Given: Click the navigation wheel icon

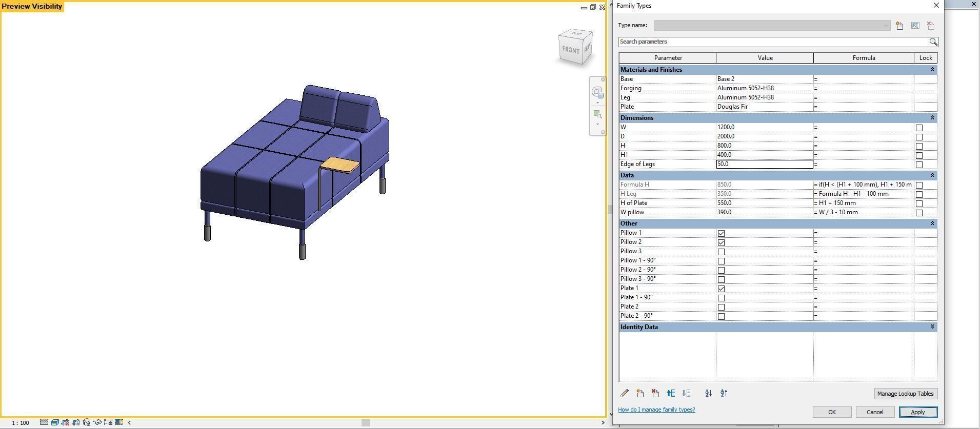Looking at the screenshot, I should (x=597, y=92).
